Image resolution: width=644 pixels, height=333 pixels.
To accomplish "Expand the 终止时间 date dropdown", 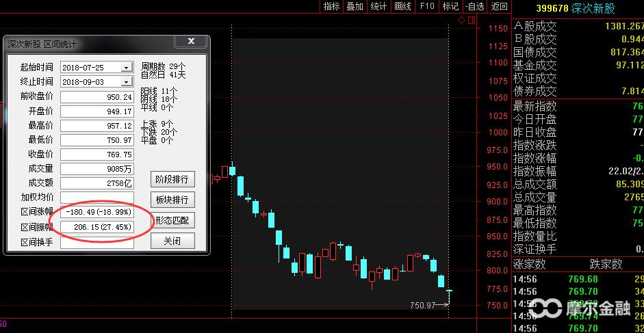I will tap(127, 82).
